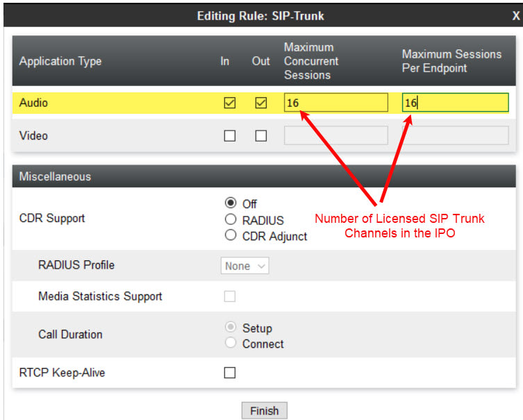Screen dimensions: 523x420
Task: Click the Video application type label
Action: tap(33, 135)
